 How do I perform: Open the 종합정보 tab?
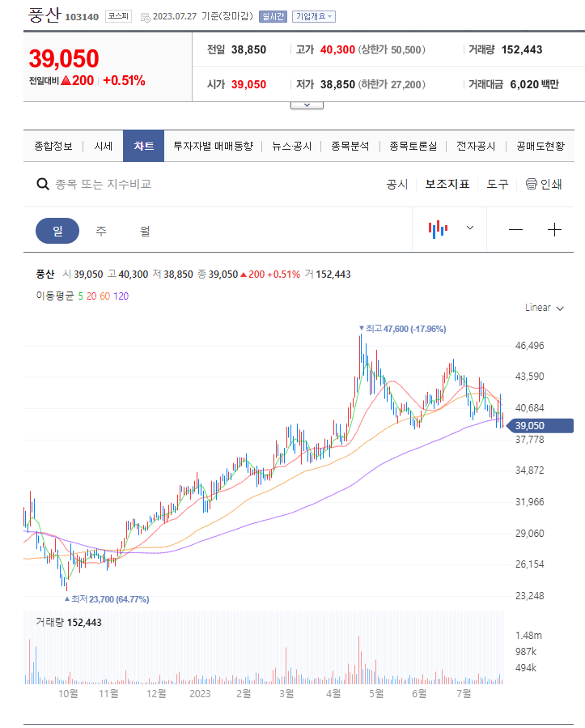(53, 147)
